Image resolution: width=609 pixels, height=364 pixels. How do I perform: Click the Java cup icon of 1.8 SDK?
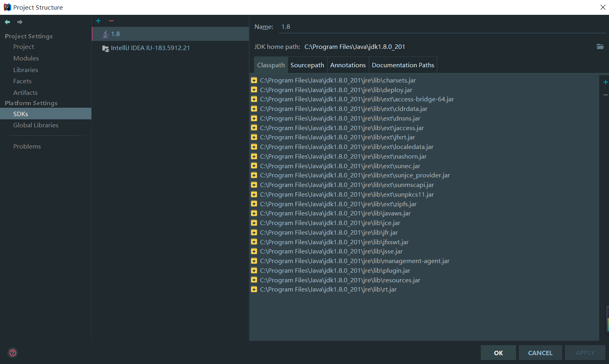(x=105, y=34)
